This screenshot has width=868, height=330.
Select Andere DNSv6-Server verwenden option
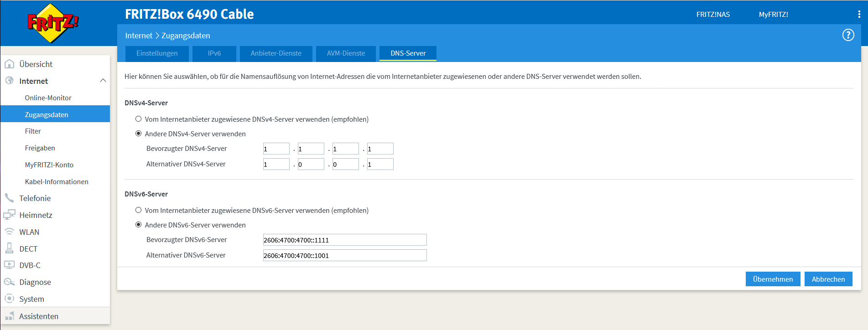(x=138, y=225)
